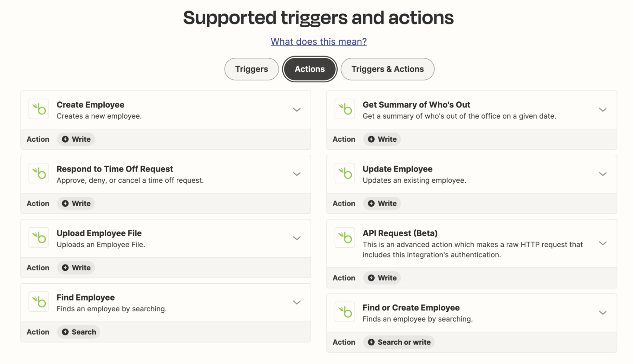Open the "What does this mean?" link
The width and height of the screenshot is (634, 364).
pyautogui.click(x=319, y=42)
